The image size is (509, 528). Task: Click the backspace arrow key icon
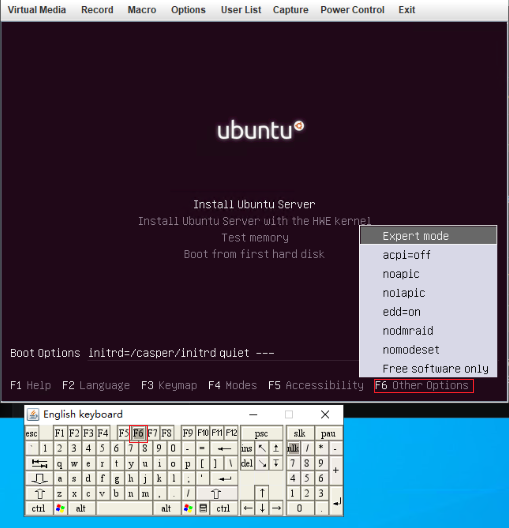pos(224,449)
